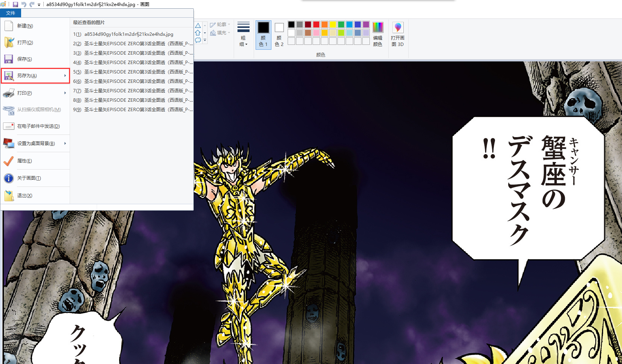Open 属性(E) image properties
The width and height of the screenshot is (622, 364).
click(35, 161)
